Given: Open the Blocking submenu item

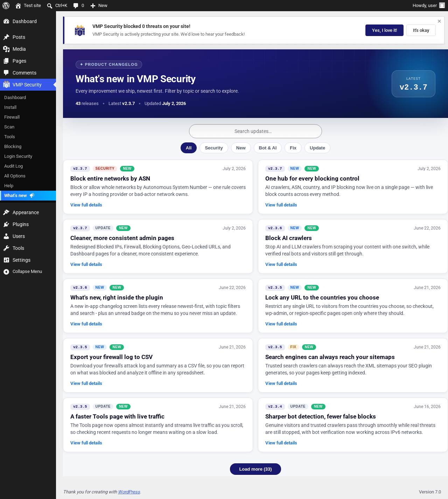Looking at the screenshot, I should tap(28, 147).
